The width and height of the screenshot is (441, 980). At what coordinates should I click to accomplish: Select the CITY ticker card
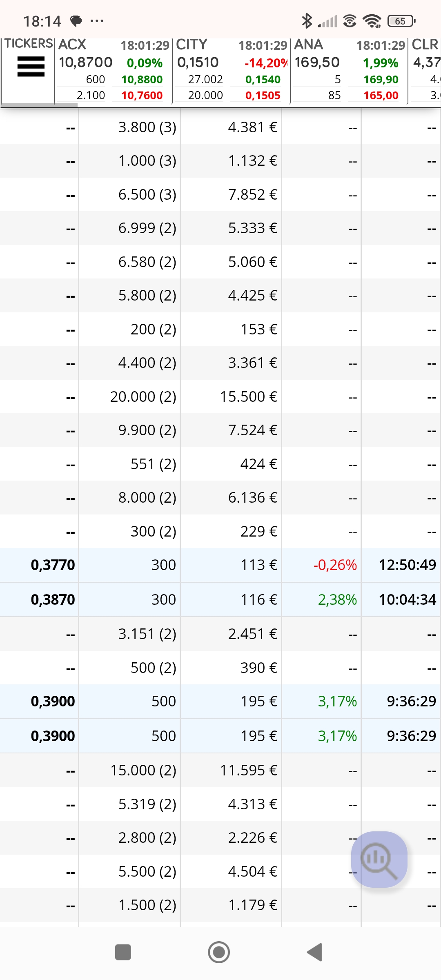tap(231, 70)
